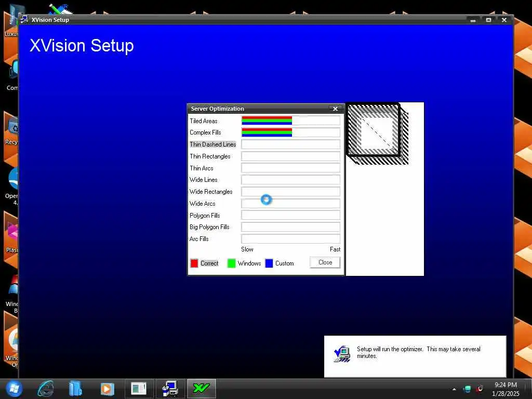Click the red tray icon beside network
This screenshot has width=532, height=399.
480,389
